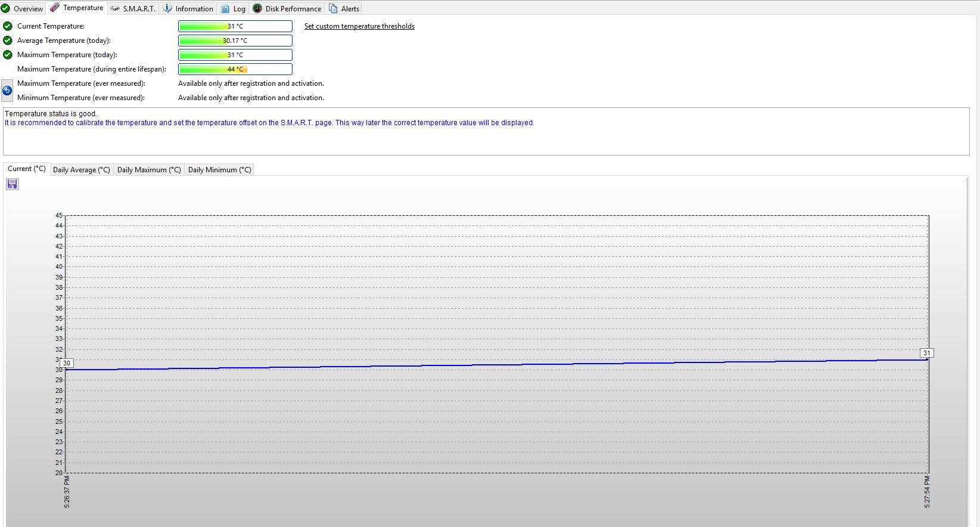Click the 30.17 °C average temperature bar
Image resolution: width=980 pixels, height=527 pixels.
235,41
